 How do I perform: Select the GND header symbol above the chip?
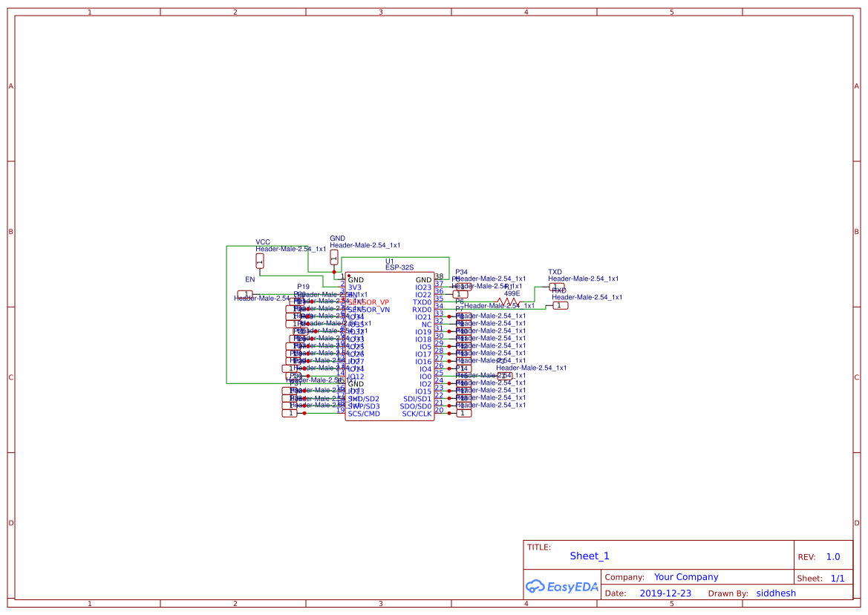pos(333,256)
